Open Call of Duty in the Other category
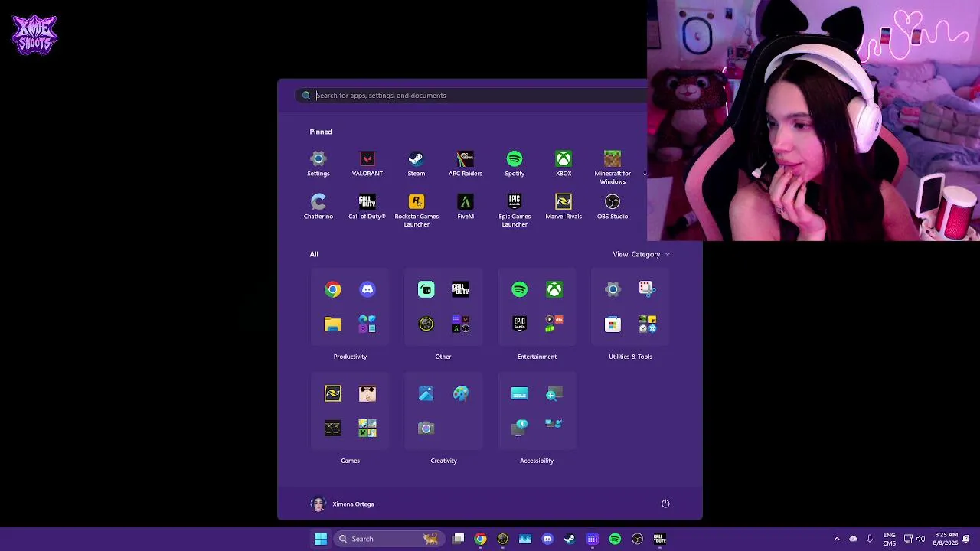Viewport: 980px width, 551px height. pos(460,289)
